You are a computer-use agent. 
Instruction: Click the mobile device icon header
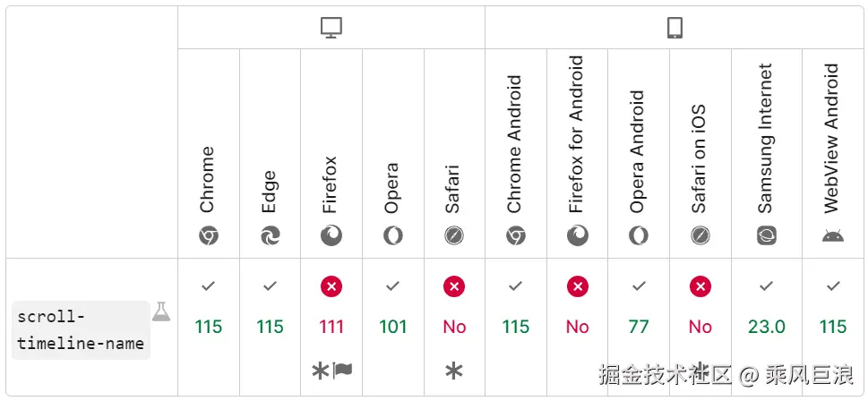click(675, 29)
